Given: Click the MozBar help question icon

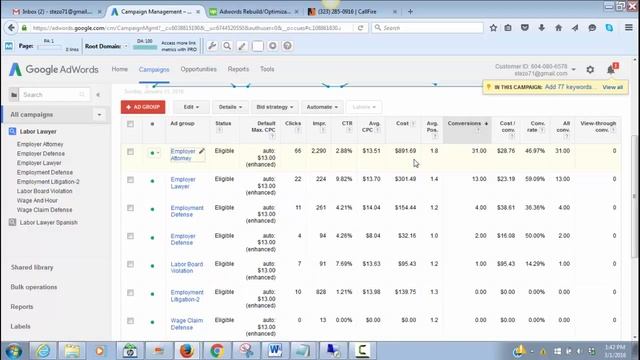Looking at the screenshot, I should coord(287,46).
